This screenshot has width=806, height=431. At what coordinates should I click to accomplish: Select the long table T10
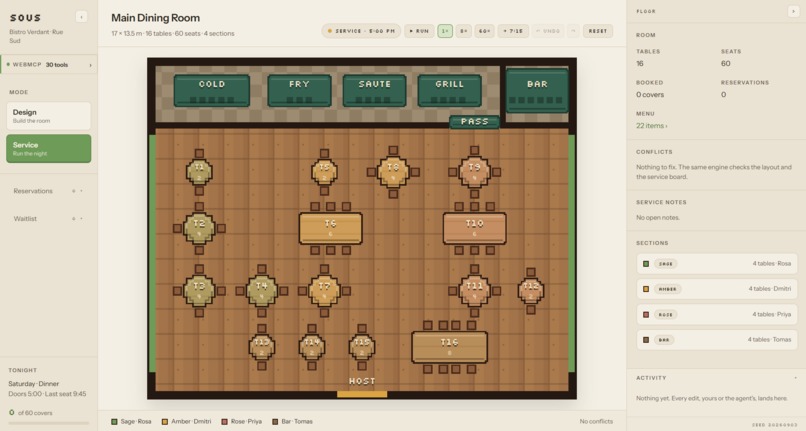tap(474, 228)
